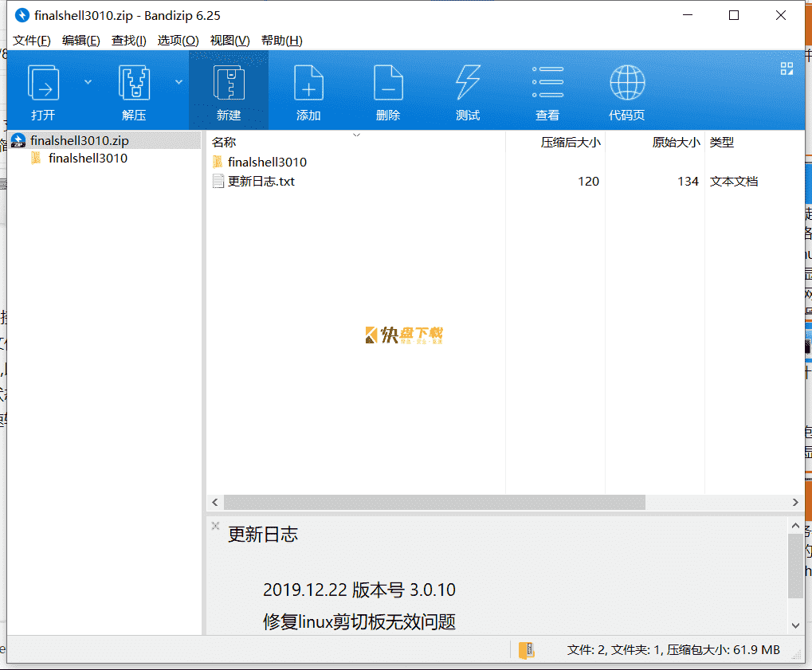Click the toolbar layout grid icon

pyautogui.click(x=787, y=69)
